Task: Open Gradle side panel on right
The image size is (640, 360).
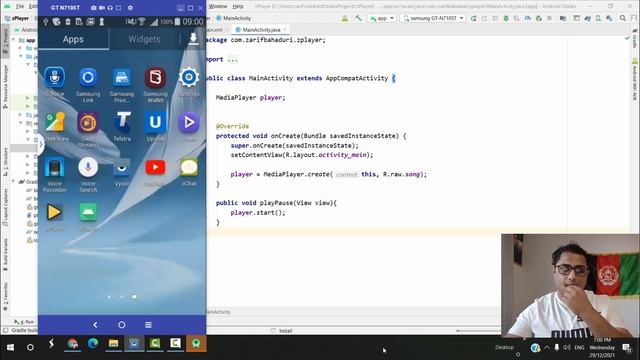Action: coord(635,38)
